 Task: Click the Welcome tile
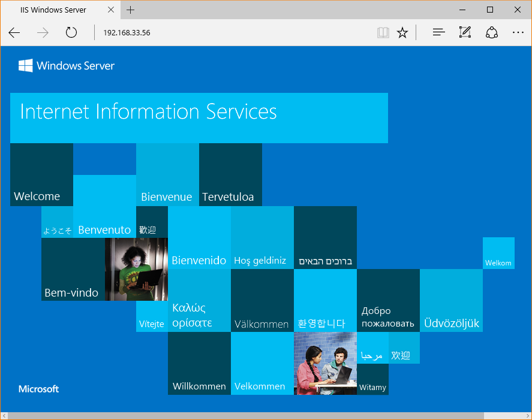(42, 174)
